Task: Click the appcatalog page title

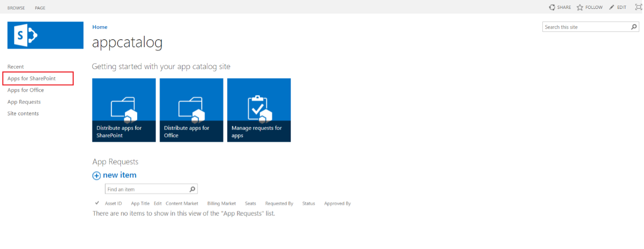Action: (127, 42)
